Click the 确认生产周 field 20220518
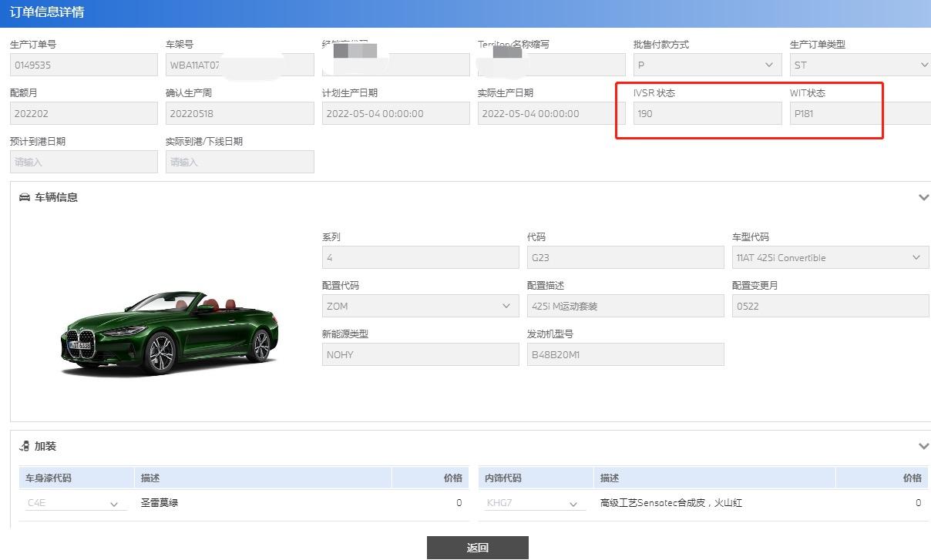Viewport: 931px width, 560px height. [240, 113]
